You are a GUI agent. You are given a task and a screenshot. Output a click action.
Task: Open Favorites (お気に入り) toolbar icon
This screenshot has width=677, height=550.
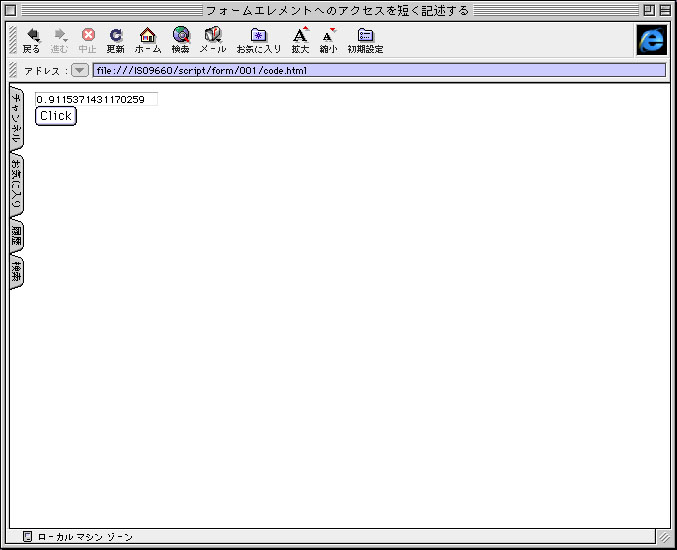coord(259,36)
